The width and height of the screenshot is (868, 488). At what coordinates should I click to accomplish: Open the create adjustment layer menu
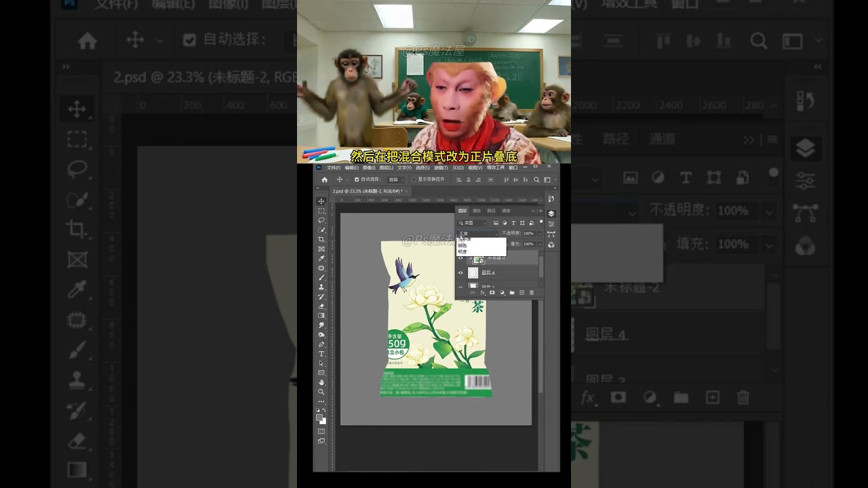click(x=502, y=293)
